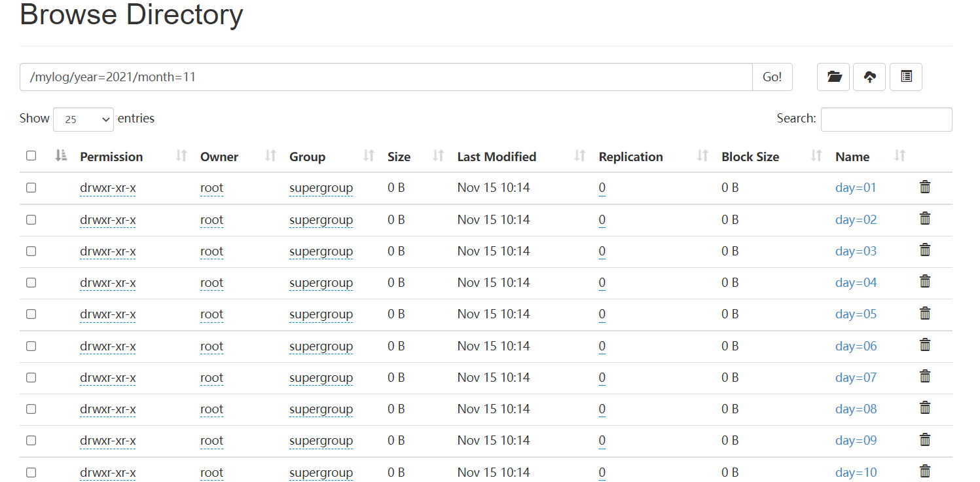Sort table by Size column
The width and height of the screenshot is (980, 482).
439,156
